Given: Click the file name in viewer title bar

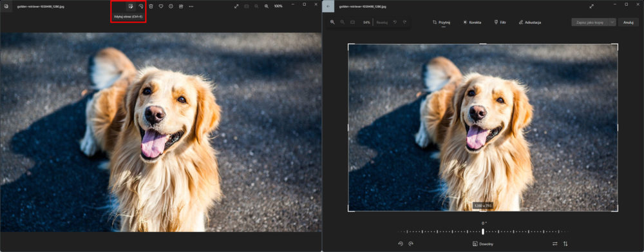Looking at the screenshot, I should pyautogui.click(x=41, y=6).
